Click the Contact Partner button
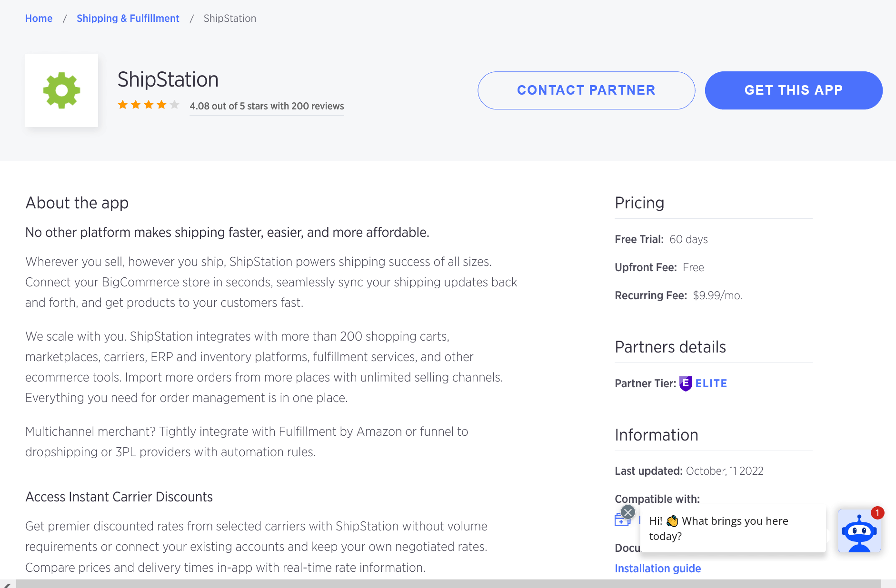 (587, 90)
